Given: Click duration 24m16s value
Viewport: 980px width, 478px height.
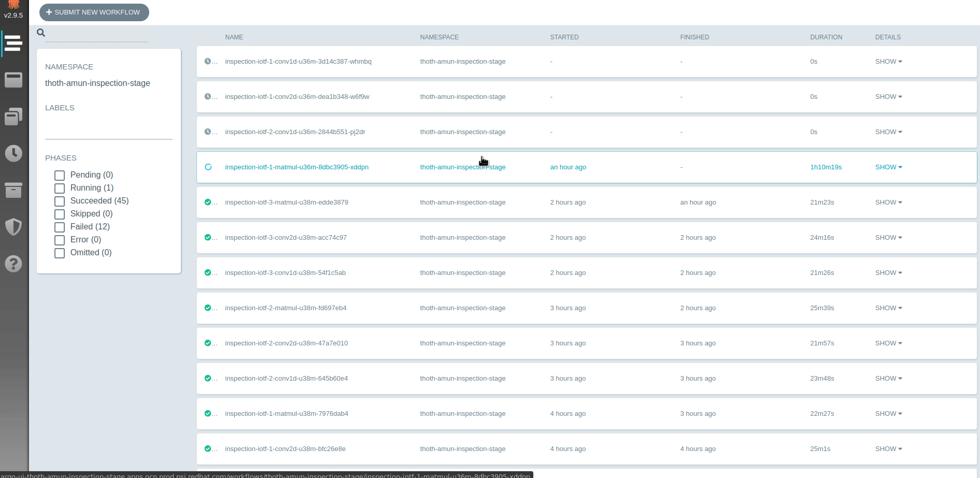Looking at the screenshot, I should [x=822, y=238].
